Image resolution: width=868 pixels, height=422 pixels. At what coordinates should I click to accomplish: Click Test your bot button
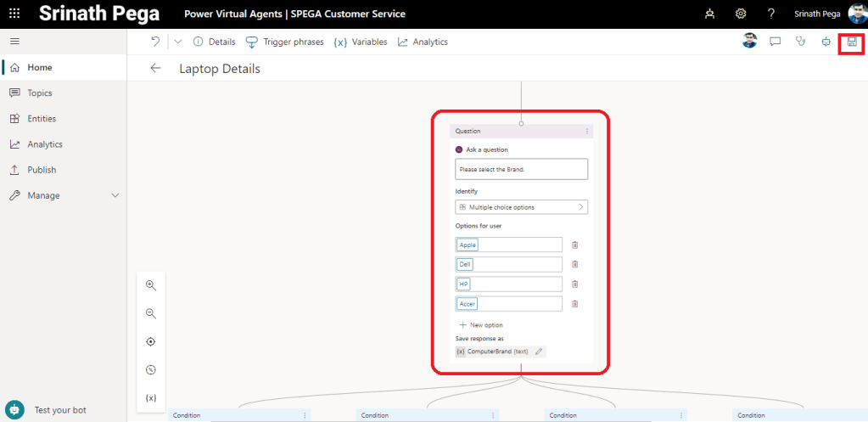pos(59,409)
